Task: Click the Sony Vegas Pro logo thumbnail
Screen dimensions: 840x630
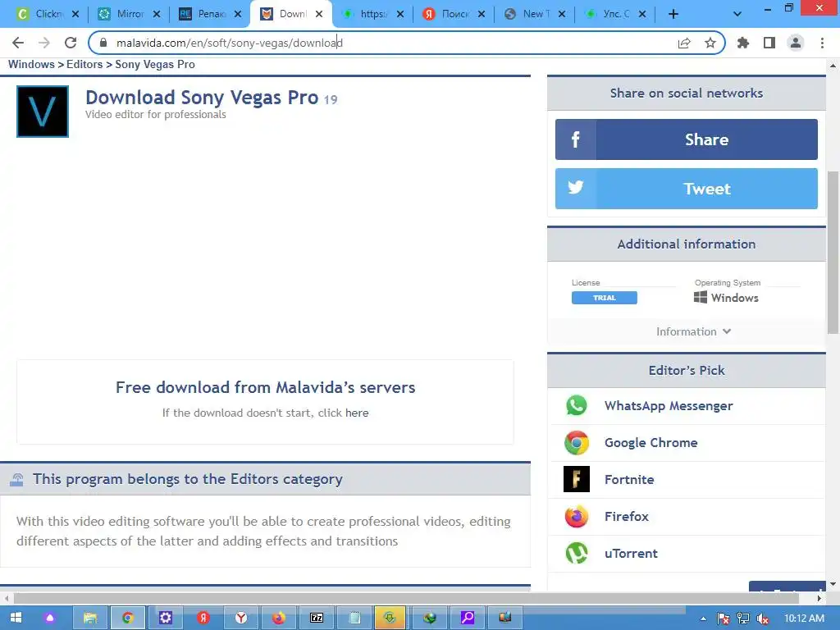Action: point(43,112)
